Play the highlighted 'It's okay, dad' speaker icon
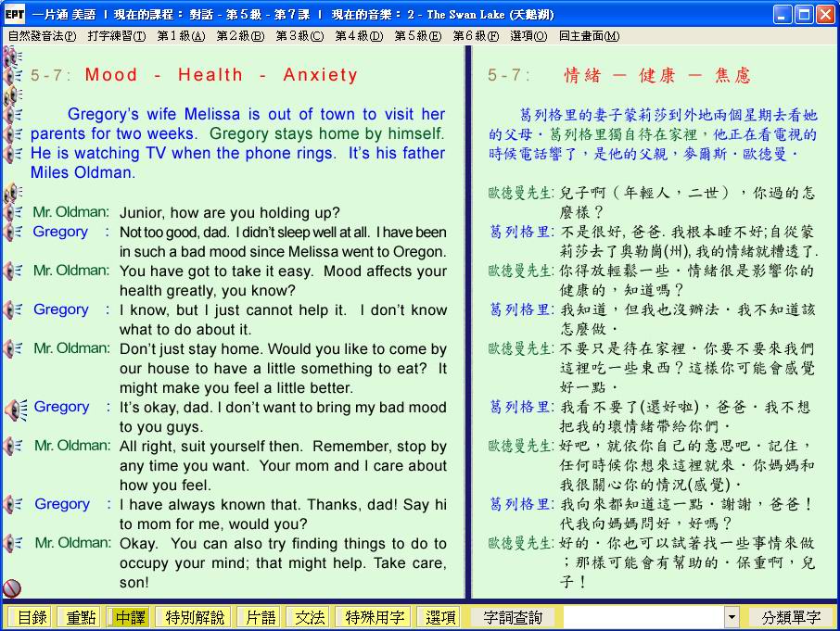Image resolution: width=840 pixels, height=631 pixels. [15, 408]
